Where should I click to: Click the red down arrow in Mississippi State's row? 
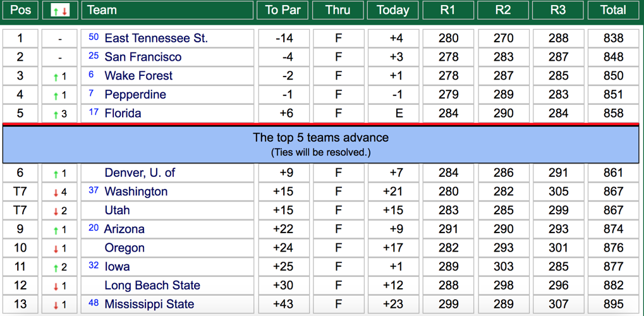pos(56,306)
